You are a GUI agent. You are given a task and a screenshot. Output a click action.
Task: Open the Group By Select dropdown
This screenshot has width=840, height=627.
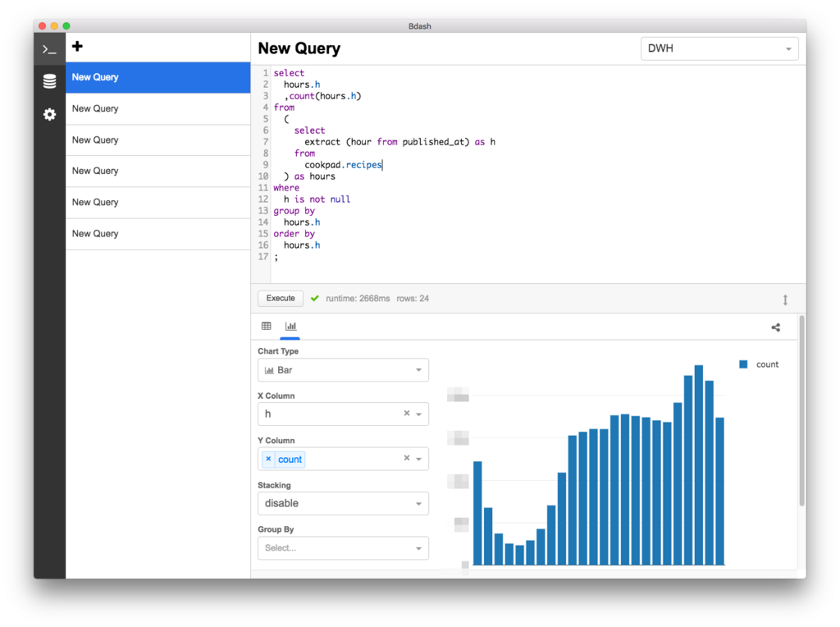(x=343, y=547)
